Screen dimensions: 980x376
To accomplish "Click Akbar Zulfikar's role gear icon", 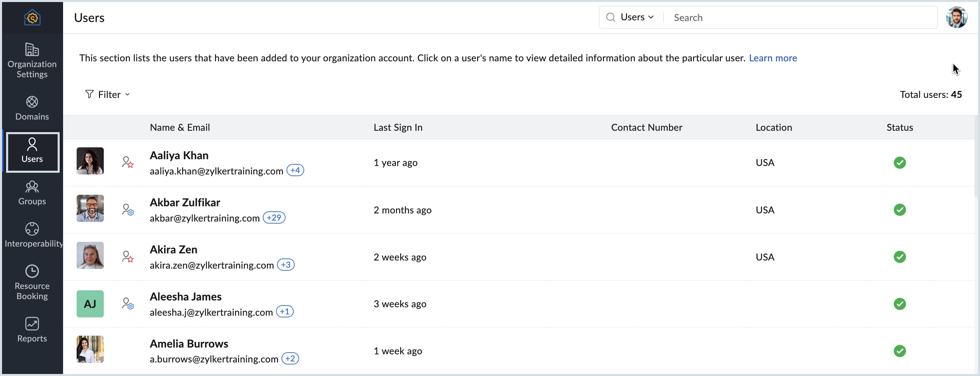I will pos(128,209).
